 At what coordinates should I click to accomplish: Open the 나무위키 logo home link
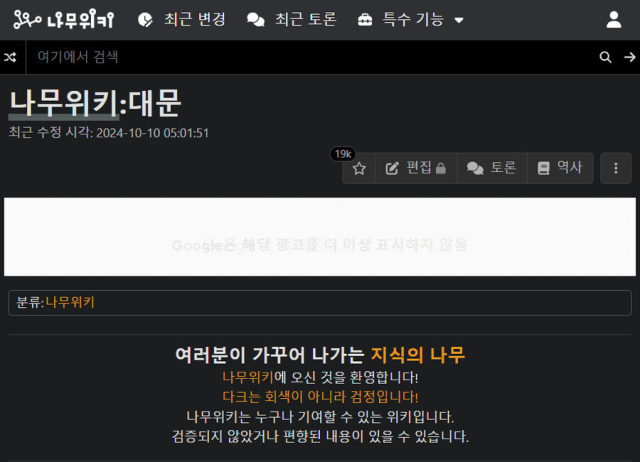click(64, 19)
